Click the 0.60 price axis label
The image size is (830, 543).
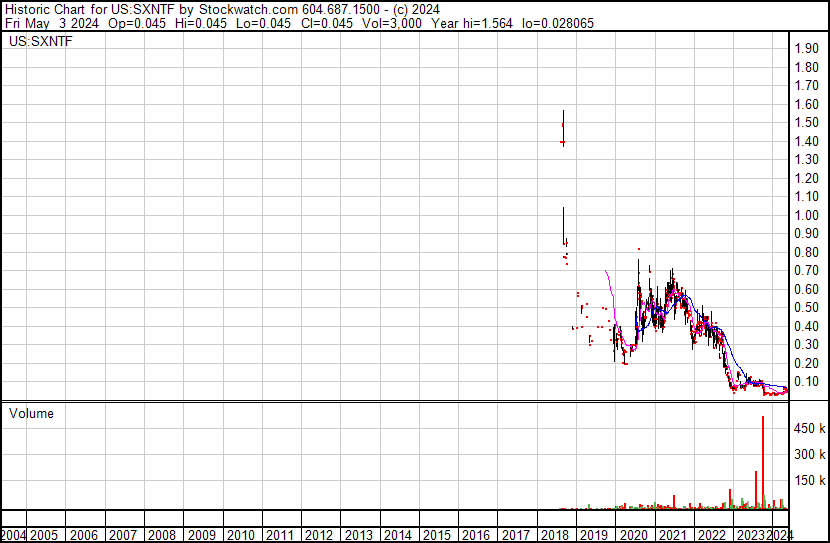click(806, 289)
